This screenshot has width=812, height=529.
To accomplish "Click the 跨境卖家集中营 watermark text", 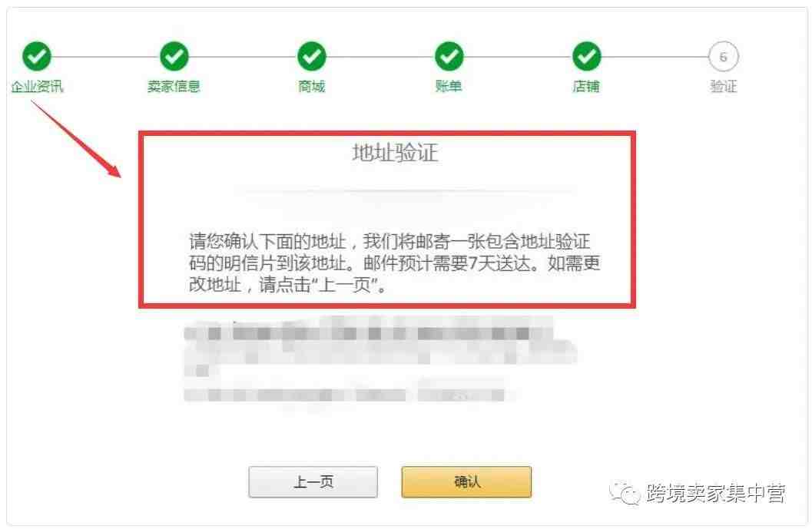I will pyautogui.click(x=716, y=493).
